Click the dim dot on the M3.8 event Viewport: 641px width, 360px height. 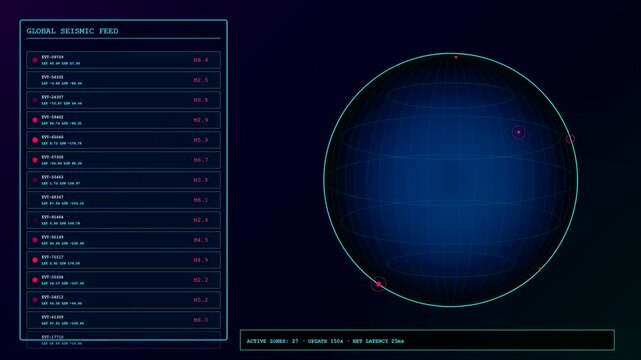pyautogui.click(x=35, y=180)
